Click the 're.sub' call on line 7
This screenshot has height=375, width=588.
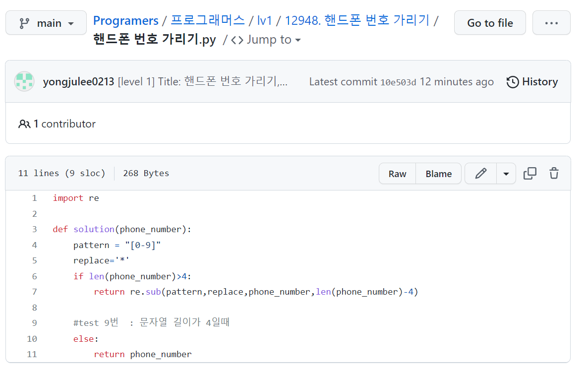145,292
